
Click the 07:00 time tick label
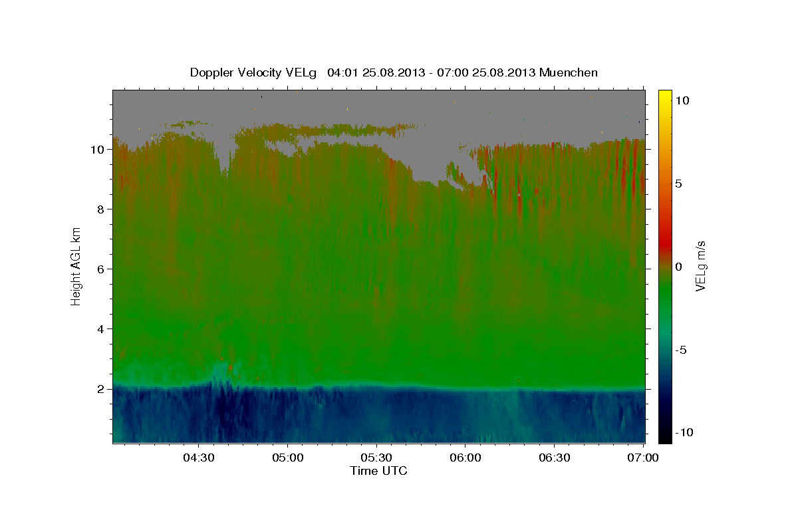click(643, 458)
